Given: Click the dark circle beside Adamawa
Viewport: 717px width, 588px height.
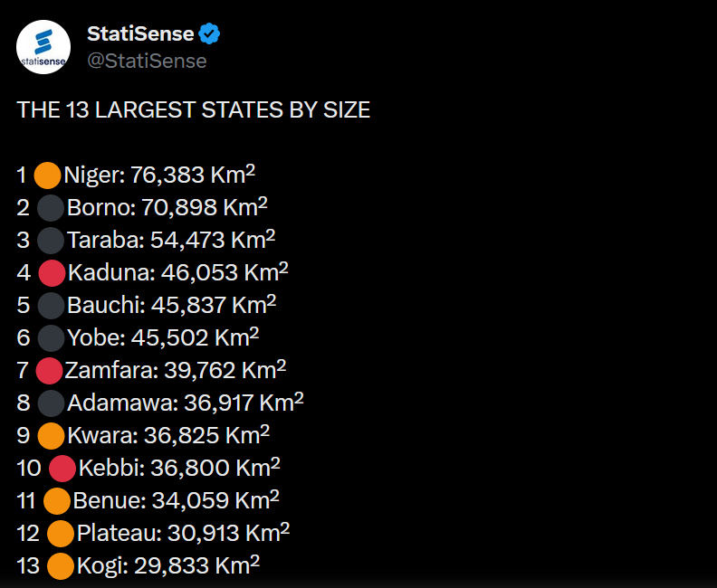Looking at the screenshot, I should click(52, 403).
